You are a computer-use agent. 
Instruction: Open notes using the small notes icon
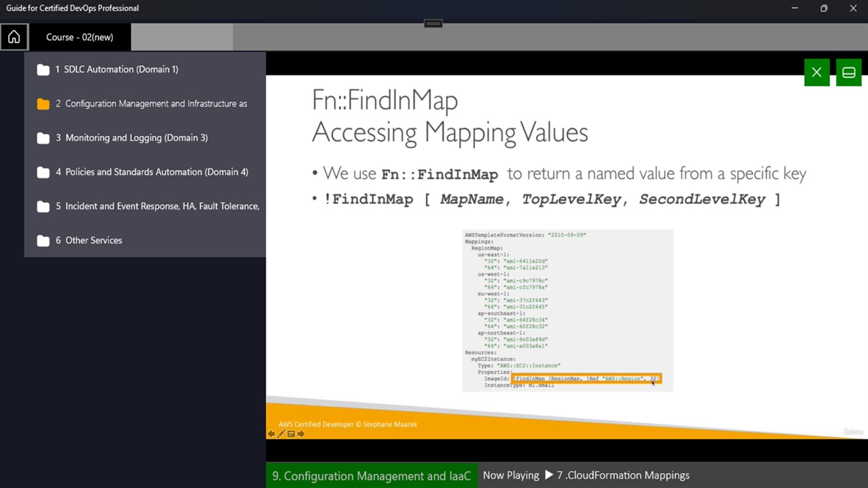point(290,433)
